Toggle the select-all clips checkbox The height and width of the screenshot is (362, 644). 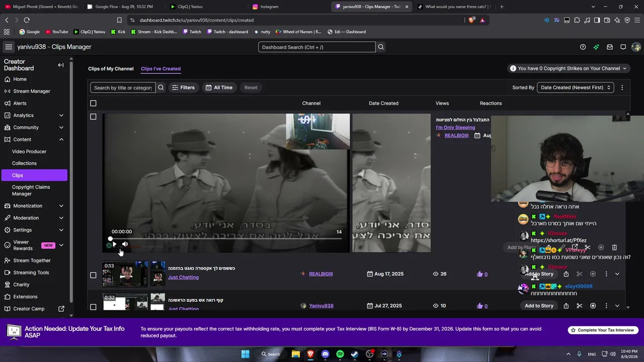pos(93,104)
